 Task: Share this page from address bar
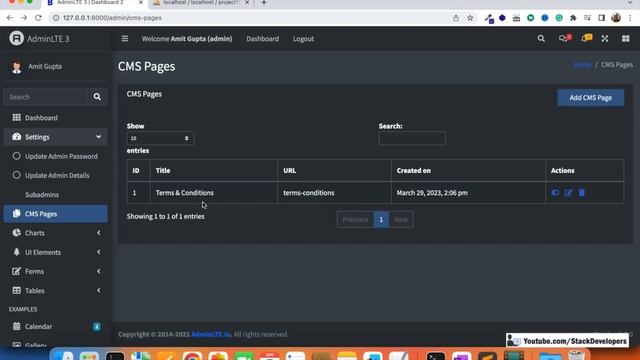(456, 18)
